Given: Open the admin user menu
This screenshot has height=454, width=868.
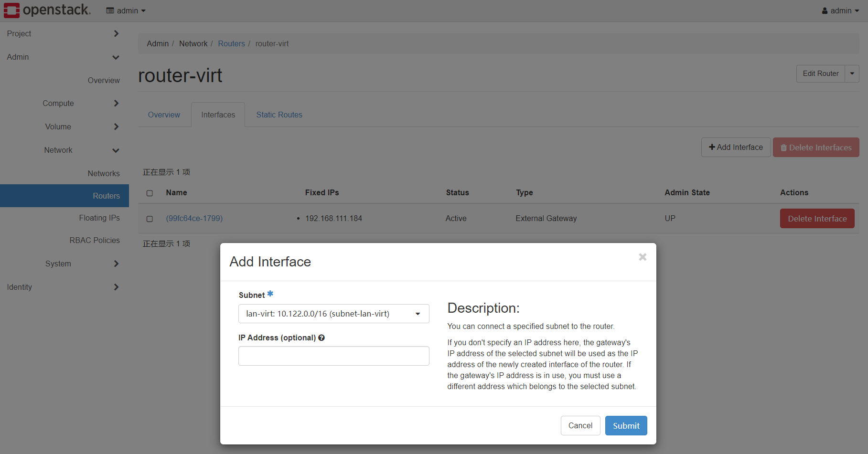Looking at the screenshot, I should pyautogui.click(x=840, y=11).
